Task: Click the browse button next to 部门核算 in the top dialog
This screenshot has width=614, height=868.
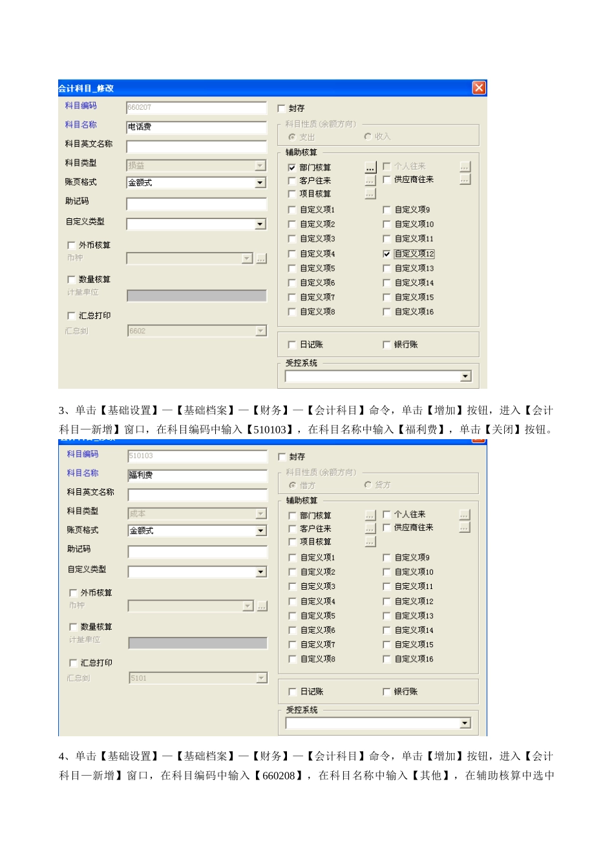Action: pos(370,167)
